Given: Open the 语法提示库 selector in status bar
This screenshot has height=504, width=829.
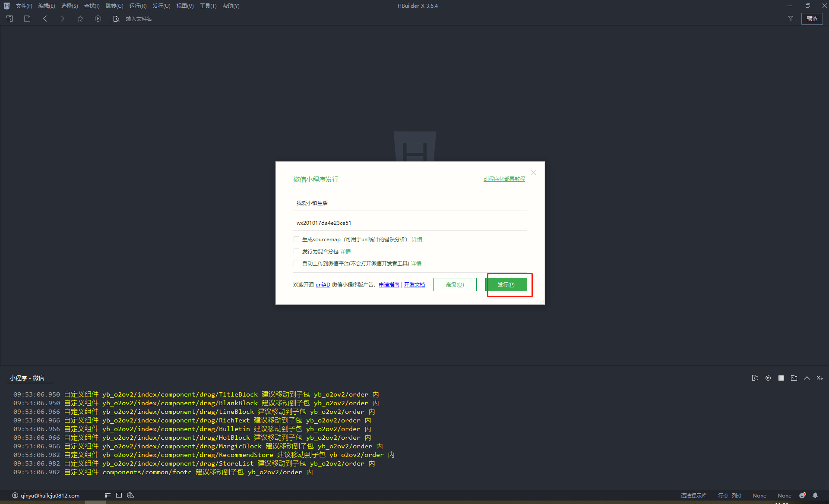Looking at the screenshot, I should (693, 495).
